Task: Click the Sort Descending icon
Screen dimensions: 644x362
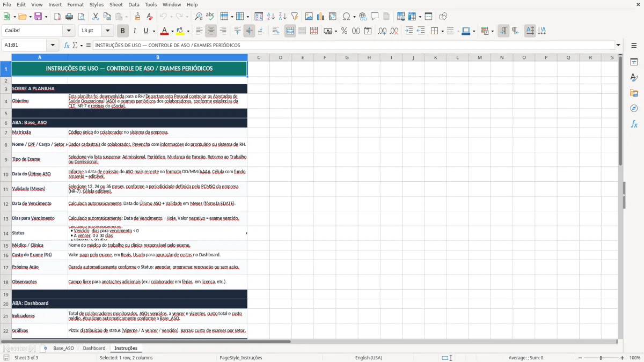Action: pos(283,17)
